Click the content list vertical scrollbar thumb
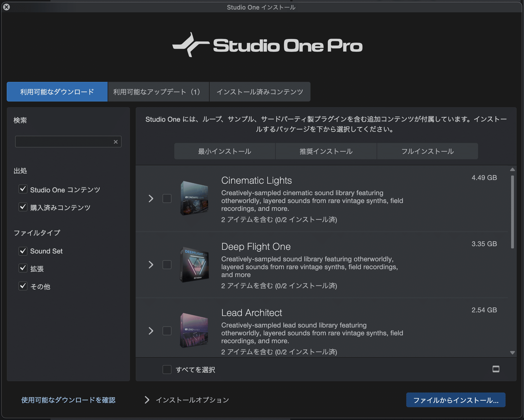The height and width of the screenshot is (420, 524). coord(513,212)
